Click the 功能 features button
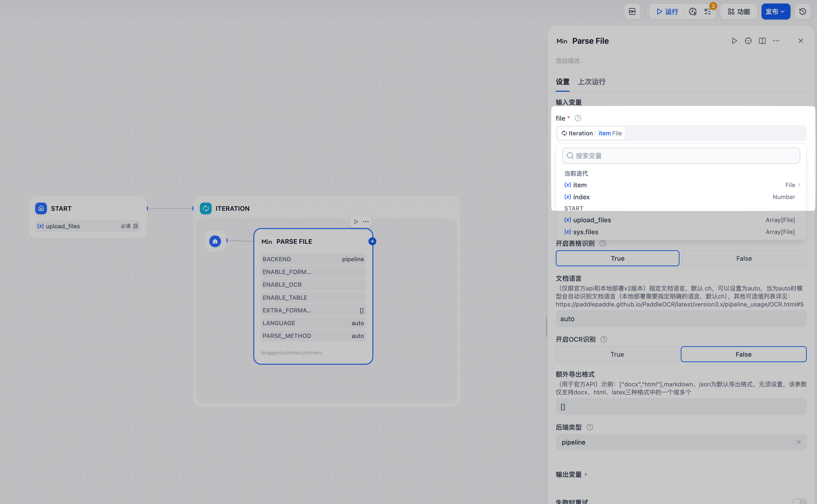817x504 pixels. 738,12
